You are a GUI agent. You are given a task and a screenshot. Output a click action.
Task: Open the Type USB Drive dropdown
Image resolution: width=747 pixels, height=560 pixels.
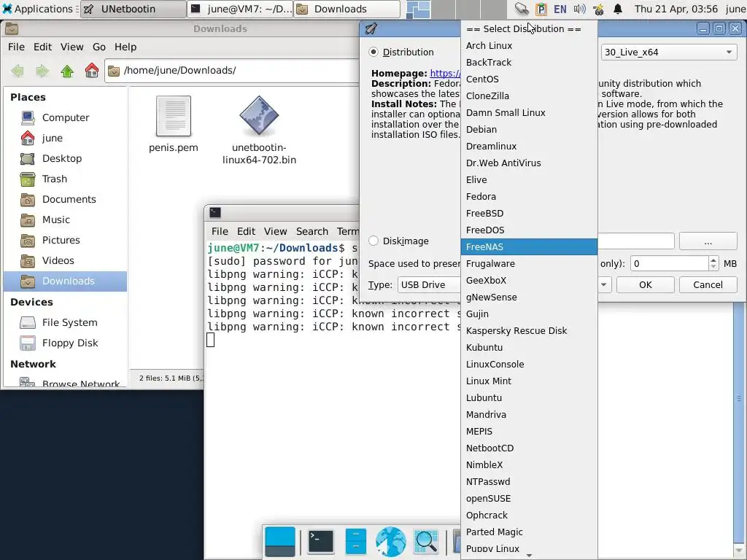pos(429,285)
